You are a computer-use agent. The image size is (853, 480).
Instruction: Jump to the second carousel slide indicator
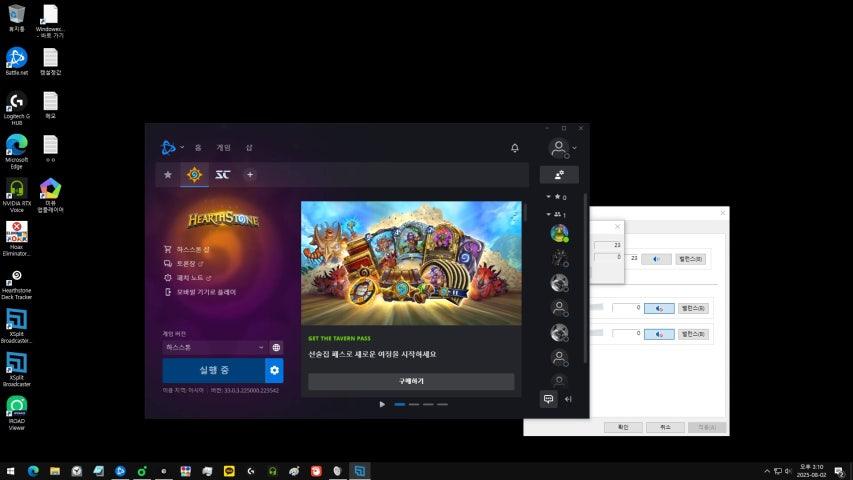414,404
